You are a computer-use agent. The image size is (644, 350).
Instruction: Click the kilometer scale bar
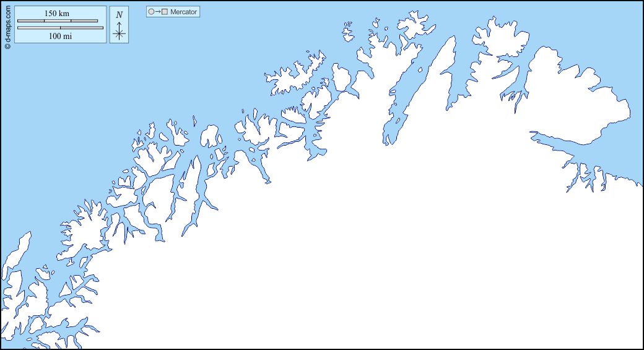58,22
